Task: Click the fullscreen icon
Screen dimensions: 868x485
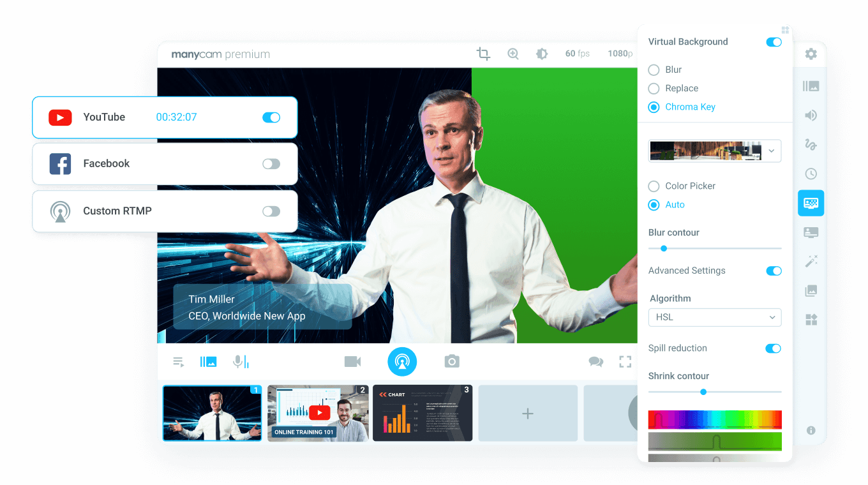Action: [625, 362]
